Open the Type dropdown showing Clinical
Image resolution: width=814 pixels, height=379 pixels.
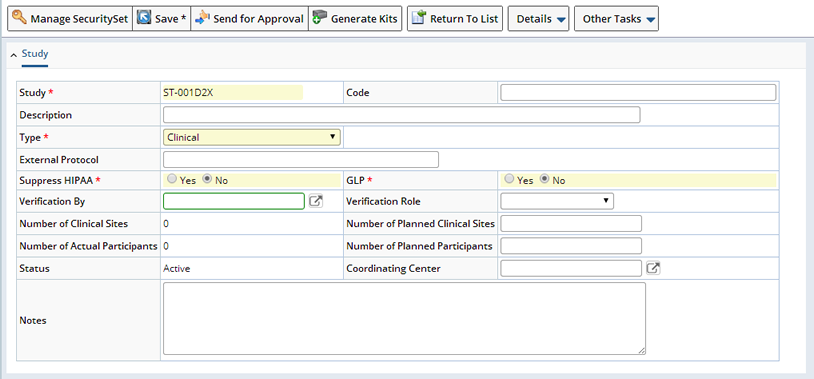[252, 137]
